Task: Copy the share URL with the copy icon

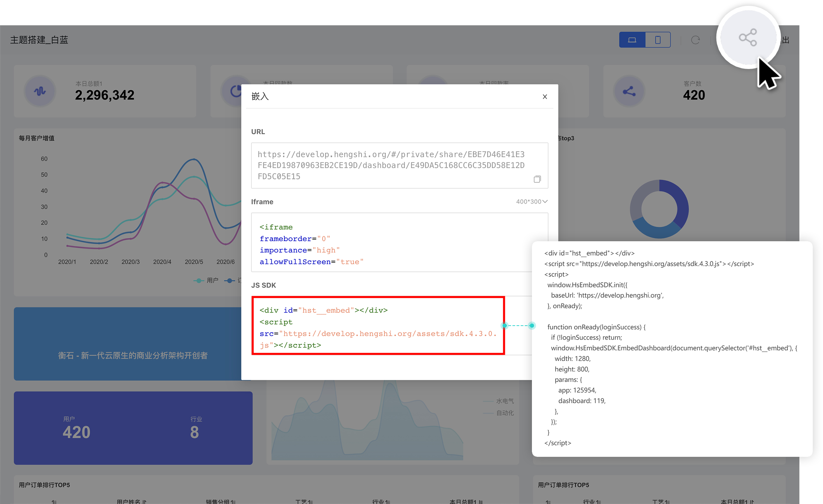Action: tap(537, 179)
